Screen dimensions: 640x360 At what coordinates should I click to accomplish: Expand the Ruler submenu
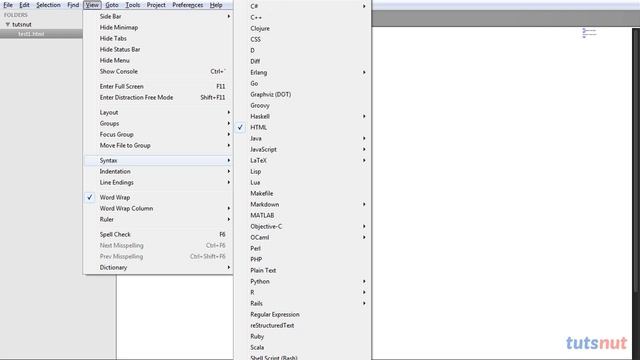(158, 219)
